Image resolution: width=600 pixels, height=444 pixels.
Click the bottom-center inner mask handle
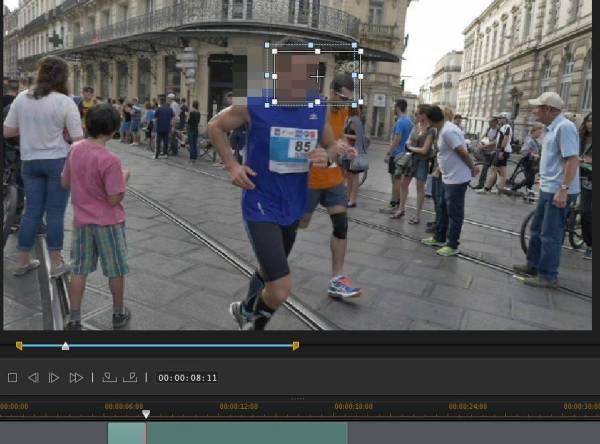(x=316, y=99)
